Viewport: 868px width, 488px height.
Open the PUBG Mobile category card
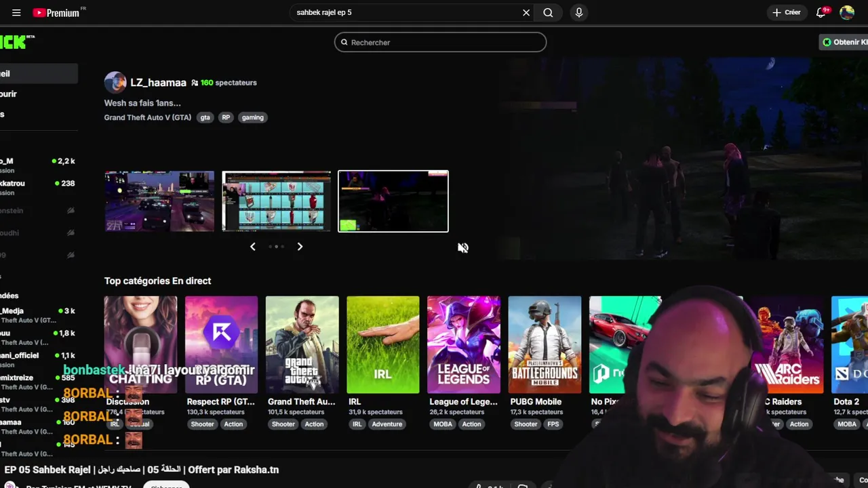point(545,344)
